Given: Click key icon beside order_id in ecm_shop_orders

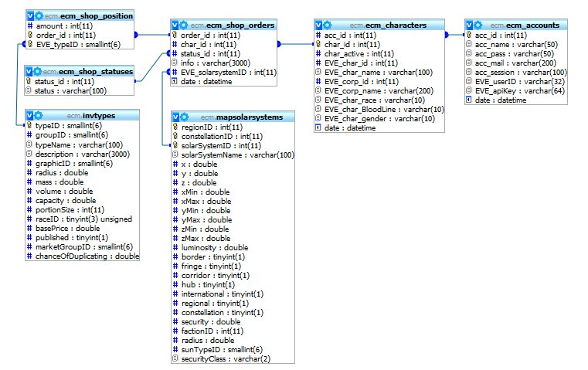Looking at the screenshot, I should pos(175,35).
